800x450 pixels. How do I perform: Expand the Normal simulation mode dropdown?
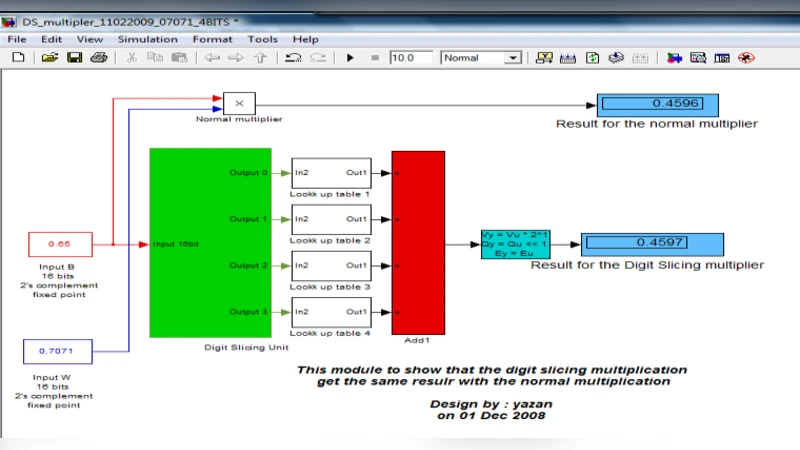pos(513,58)
